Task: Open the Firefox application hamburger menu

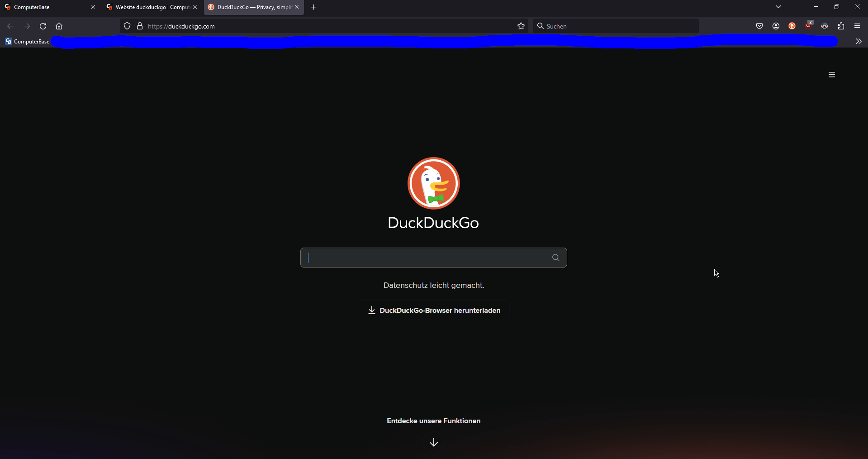Action: coord(857,26)
